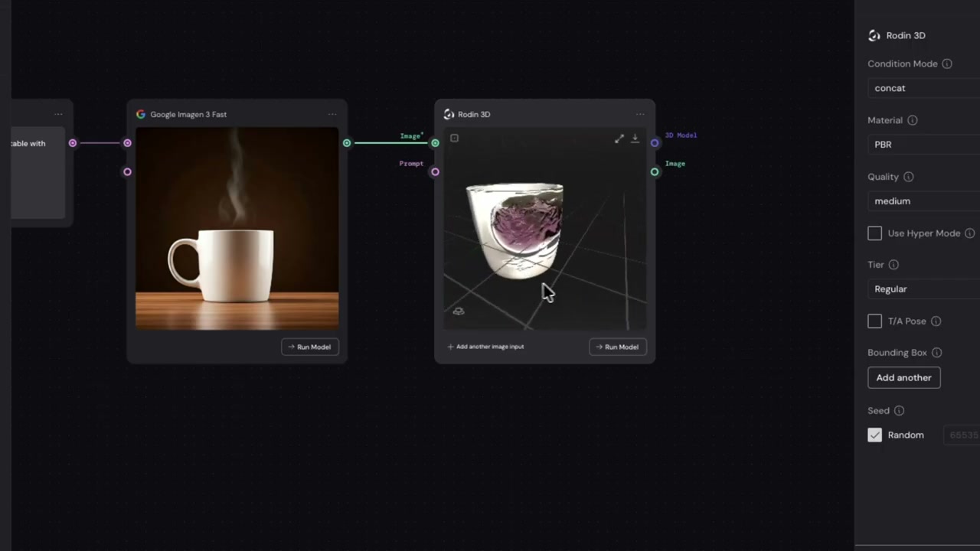Click Material info icon
The image size is (980, 551).
tap(913, 120)
